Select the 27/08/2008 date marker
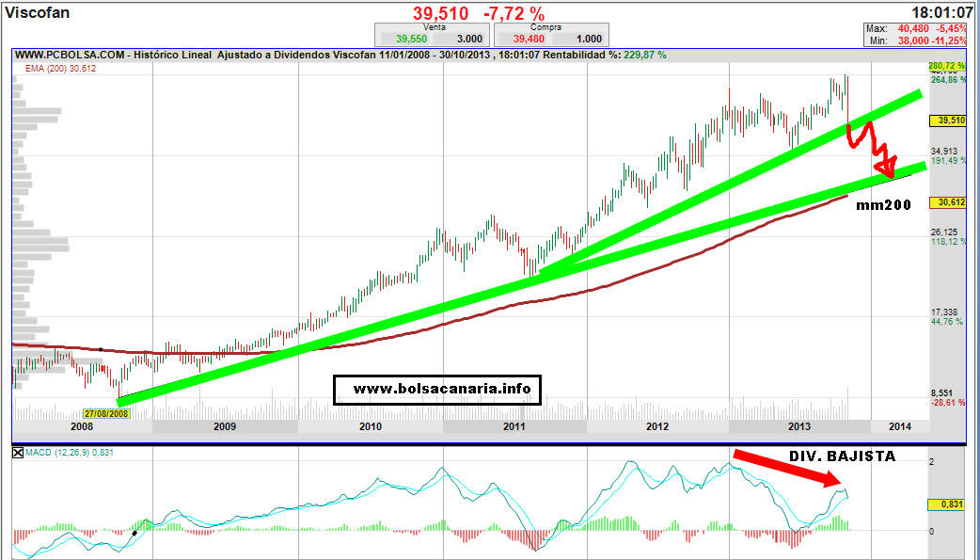 click(x=105, y=413)
